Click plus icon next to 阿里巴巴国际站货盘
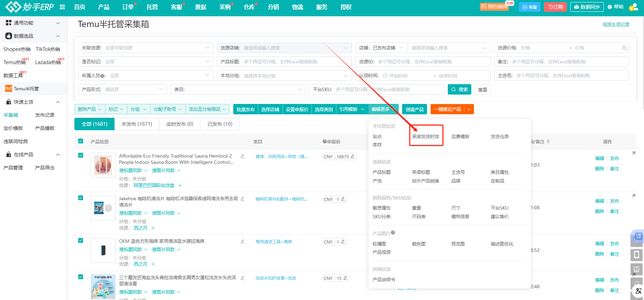The width and height of the screenshot is (644, 300). 180,185
